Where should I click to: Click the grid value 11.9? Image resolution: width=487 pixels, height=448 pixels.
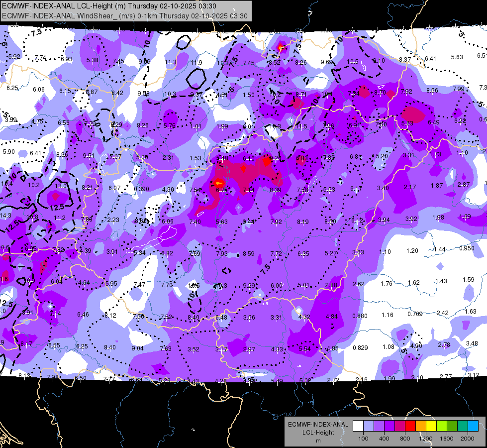click(x=196, y=63)
